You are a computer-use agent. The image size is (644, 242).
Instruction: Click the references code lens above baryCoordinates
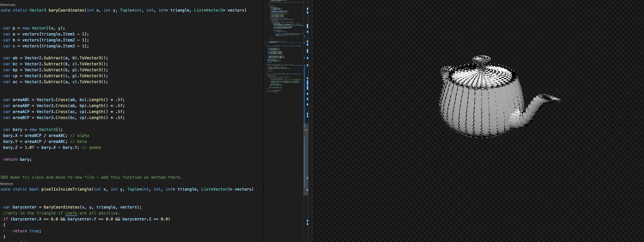8,4
